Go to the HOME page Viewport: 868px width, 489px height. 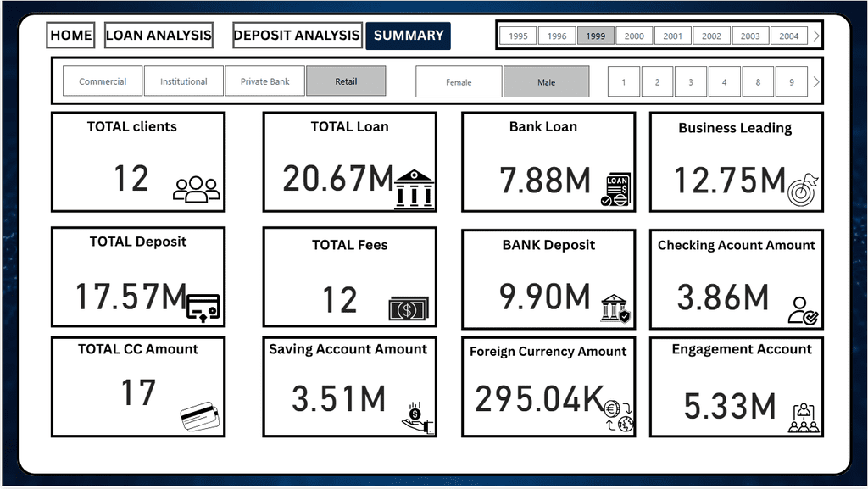click(x=71, y=36)
